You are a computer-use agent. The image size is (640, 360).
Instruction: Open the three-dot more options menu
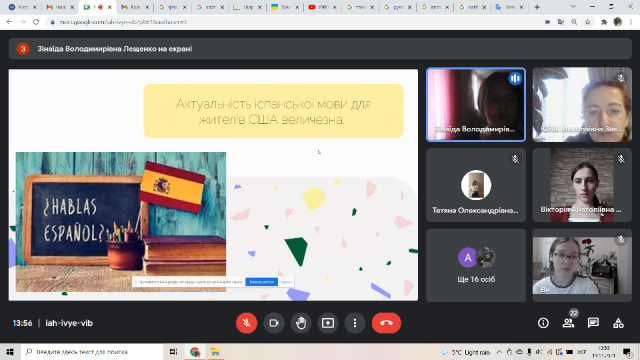coord(355,323)
